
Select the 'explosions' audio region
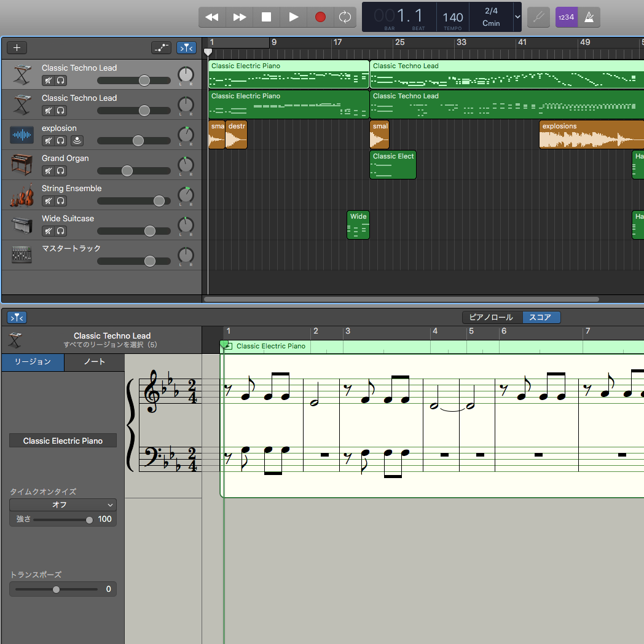click(591, 135)
